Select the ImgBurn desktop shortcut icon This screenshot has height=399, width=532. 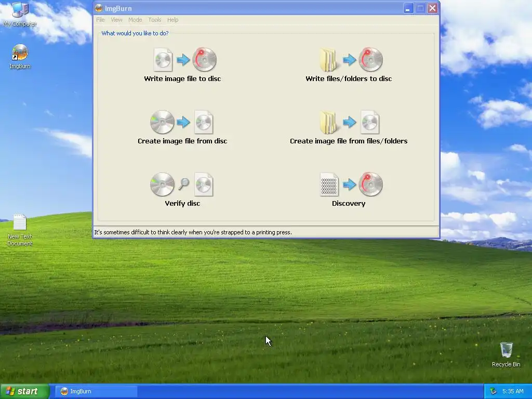point(20,57)
